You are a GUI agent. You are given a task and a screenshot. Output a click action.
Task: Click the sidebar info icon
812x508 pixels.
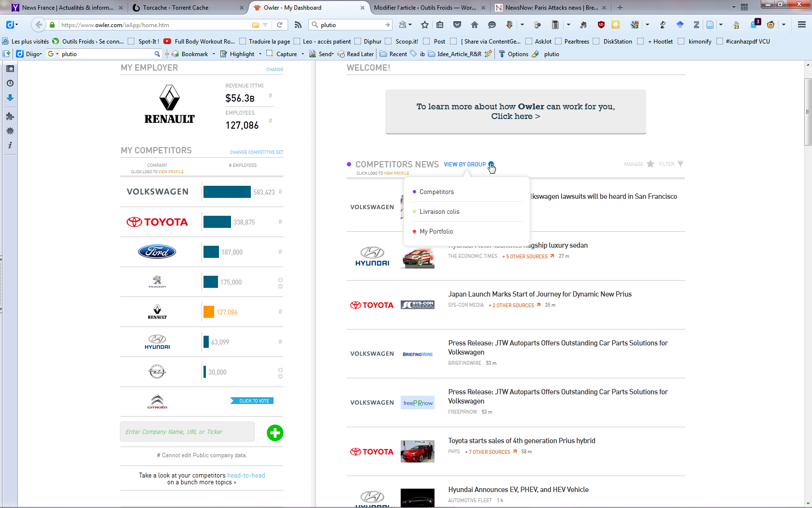click(x=10, y=145)
